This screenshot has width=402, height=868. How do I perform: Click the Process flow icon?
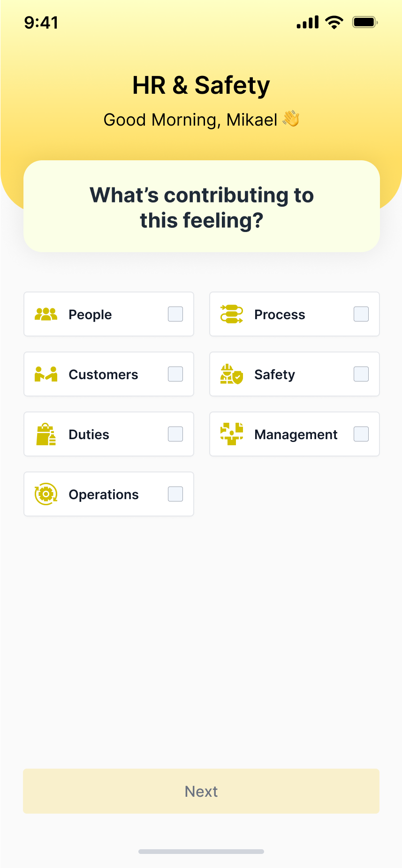coord(232,314)
